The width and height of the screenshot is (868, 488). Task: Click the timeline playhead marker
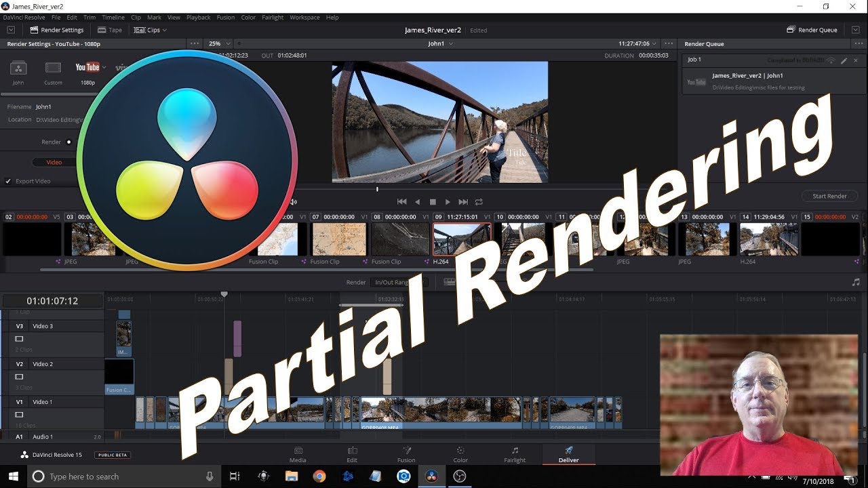tap(224, 295)
